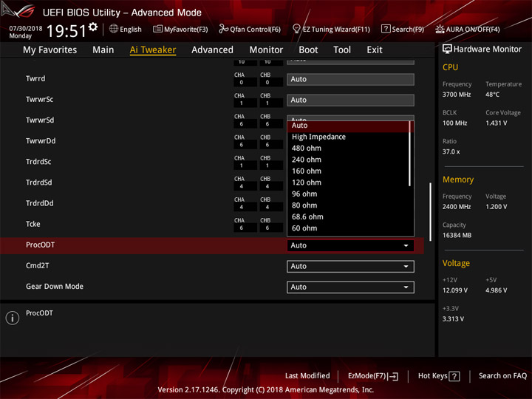Select the TrdrdDd timing label
This screenshot has height=399, width=532.
[40, 203]
